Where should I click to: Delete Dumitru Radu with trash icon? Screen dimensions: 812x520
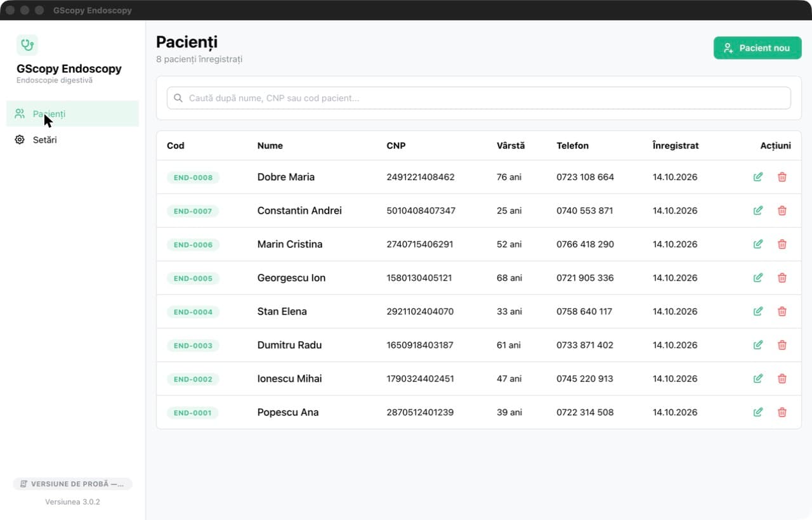[x=782, y=345]
